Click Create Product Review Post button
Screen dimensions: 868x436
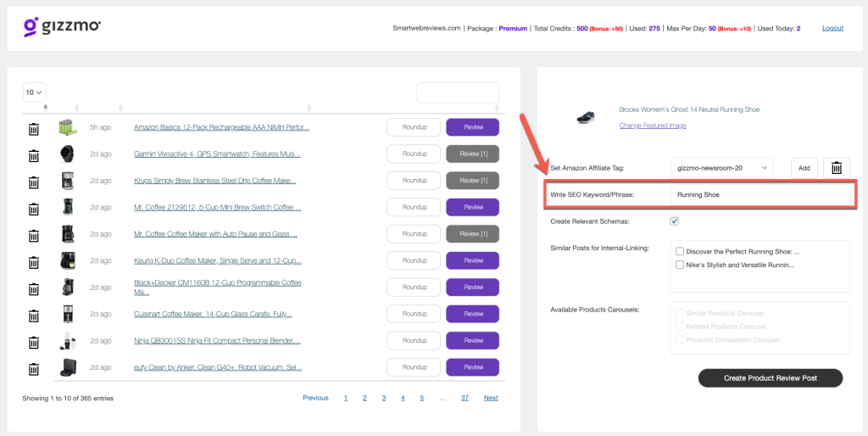click(770, 377)
